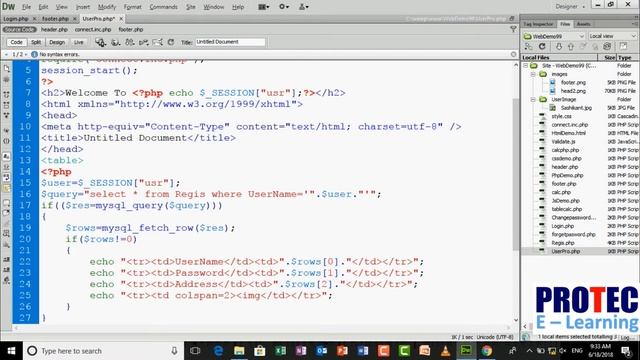
Task: Open File Explorer from the taskbar
Action: pos(239,351)
